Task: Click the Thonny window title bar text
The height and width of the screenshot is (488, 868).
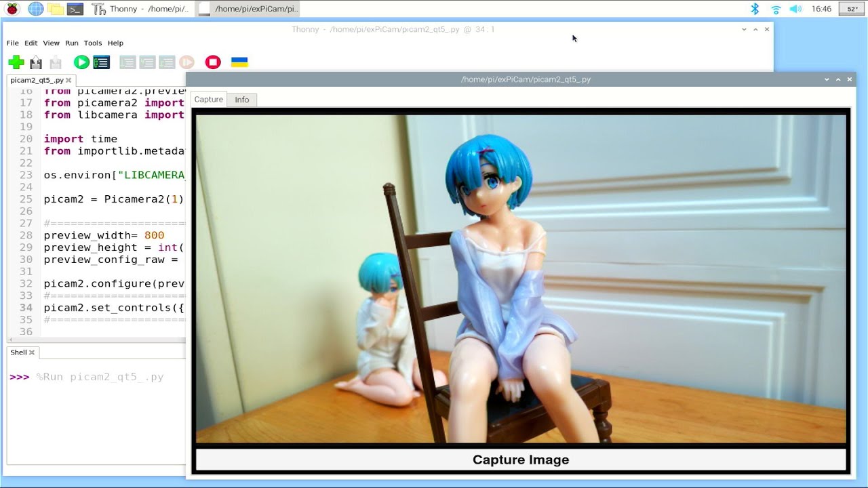Action: pos(393,29)
